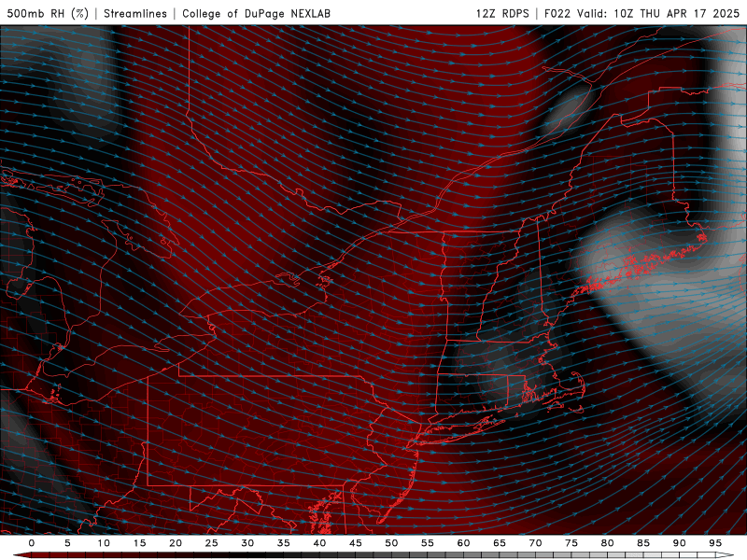
Task: Click the colorbar label "45"
Action: (x=356, y=543)
